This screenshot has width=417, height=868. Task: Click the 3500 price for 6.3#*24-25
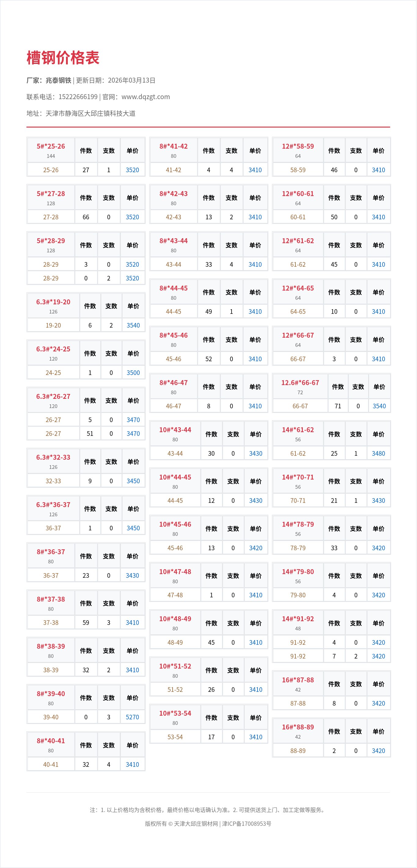133,373
